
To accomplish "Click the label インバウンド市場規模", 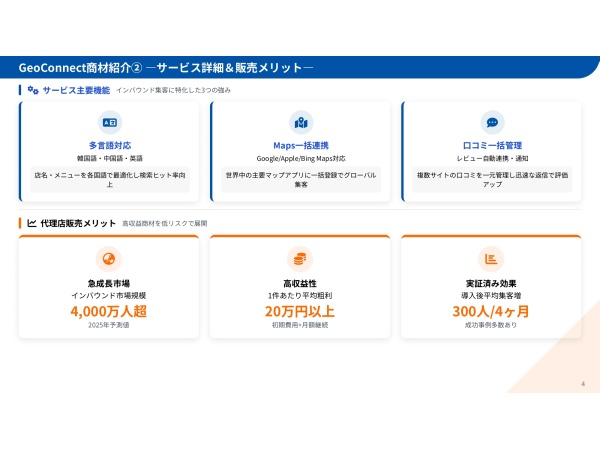I will click(x=109, y=295).
